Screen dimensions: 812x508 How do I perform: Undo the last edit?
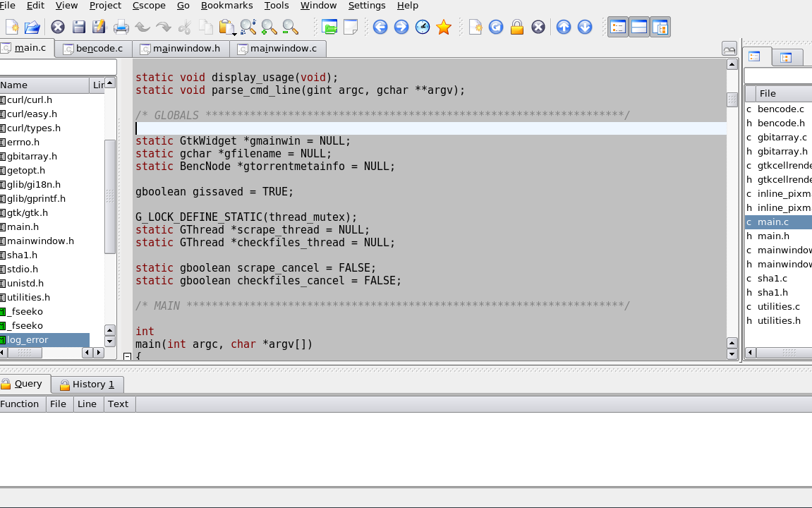pyautogui.click(x=143, y=27)
